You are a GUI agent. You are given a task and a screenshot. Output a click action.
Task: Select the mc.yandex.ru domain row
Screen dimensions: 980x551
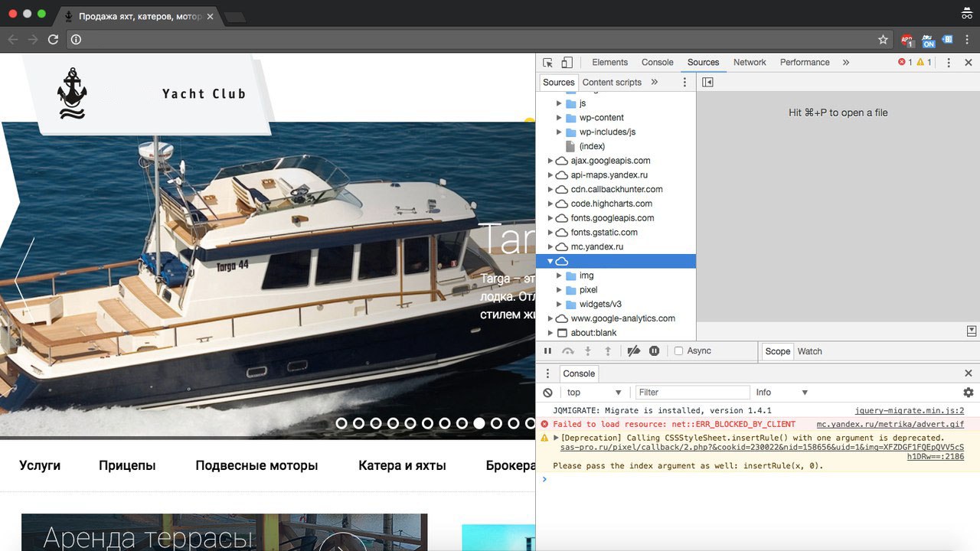pyautogui.click(x=616, y=247)
